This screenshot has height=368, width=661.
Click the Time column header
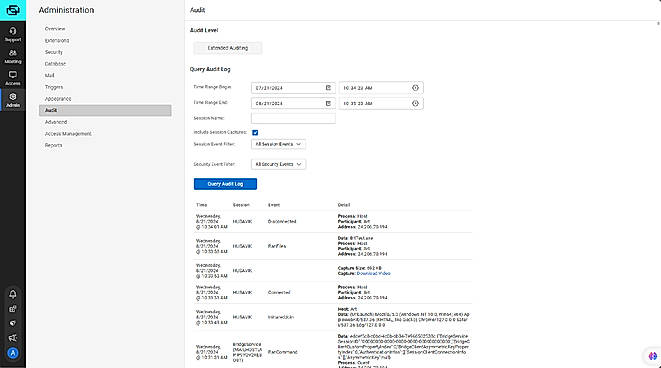click(x=202, y=205)
